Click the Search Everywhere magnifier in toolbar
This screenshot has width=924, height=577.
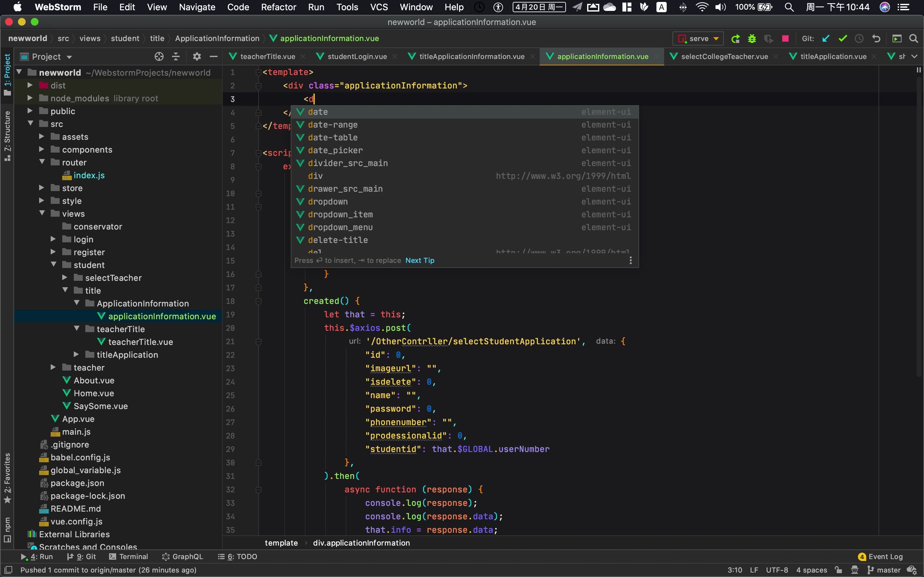913,38
